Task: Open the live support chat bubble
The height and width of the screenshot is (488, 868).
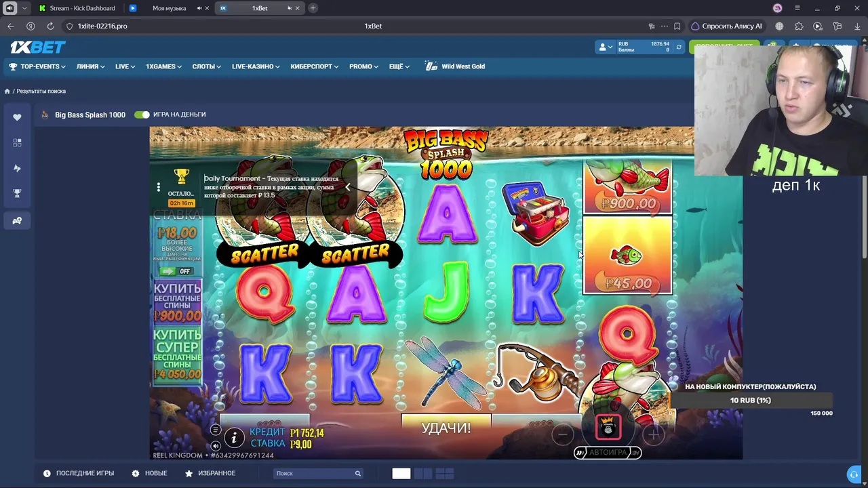Action: [x=854, y=474]
